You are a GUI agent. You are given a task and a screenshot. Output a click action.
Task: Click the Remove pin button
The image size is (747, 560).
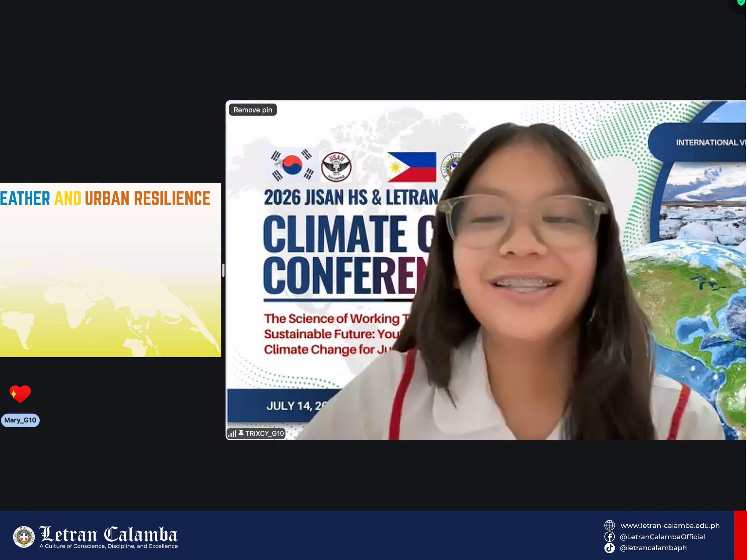pos(253,110)
